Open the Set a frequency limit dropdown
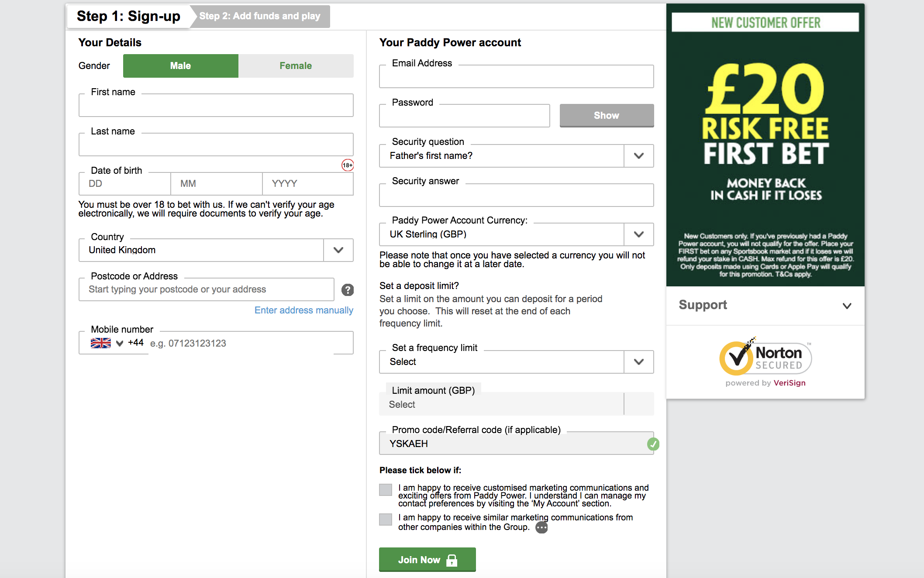 click(x=638, y=361)
